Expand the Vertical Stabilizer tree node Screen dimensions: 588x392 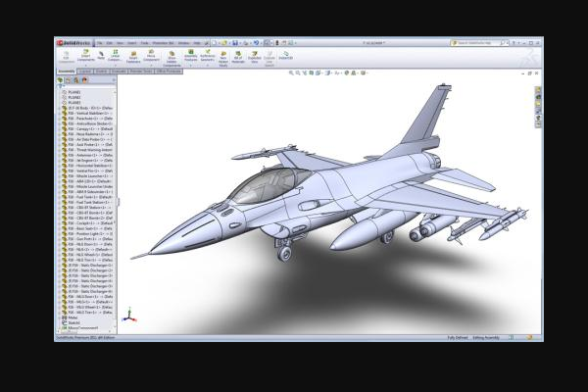point(62,111)
